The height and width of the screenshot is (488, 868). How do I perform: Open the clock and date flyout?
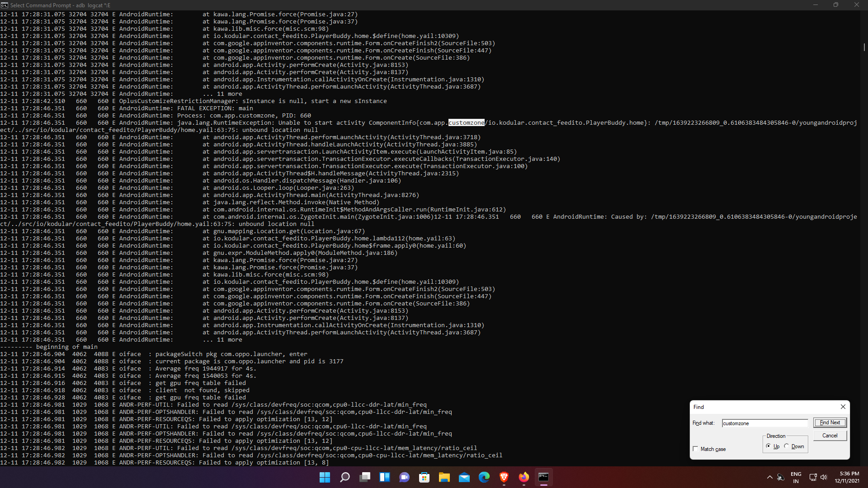pos(846,477)
